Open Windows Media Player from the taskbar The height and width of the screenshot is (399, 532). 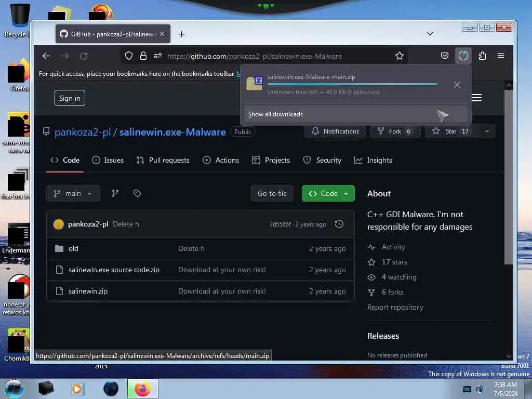78,389
